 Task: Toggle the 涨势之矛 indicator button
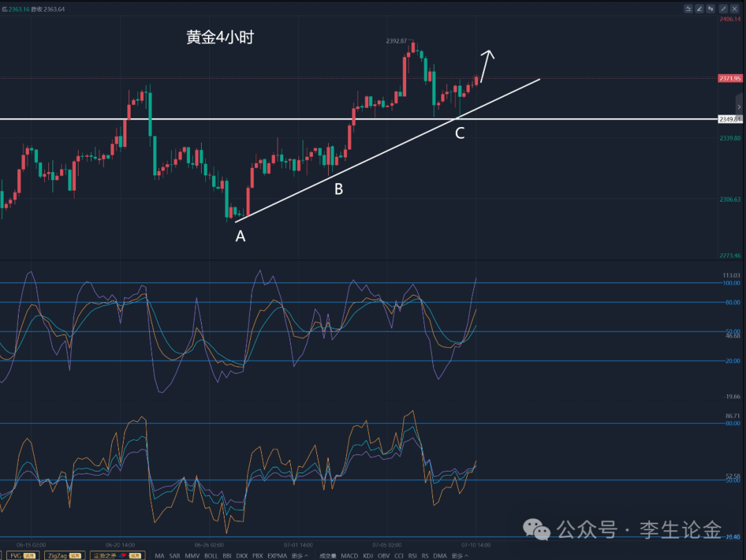pos(117,555)
